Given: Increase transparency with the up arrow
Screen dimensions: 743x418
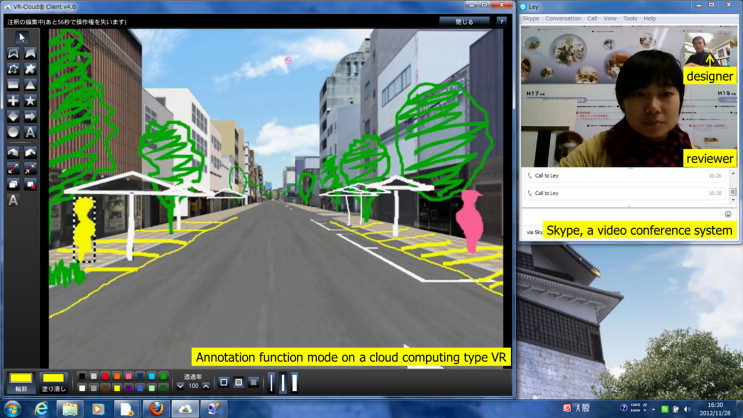Looking at the screenshot, I should tap(206, 386).
